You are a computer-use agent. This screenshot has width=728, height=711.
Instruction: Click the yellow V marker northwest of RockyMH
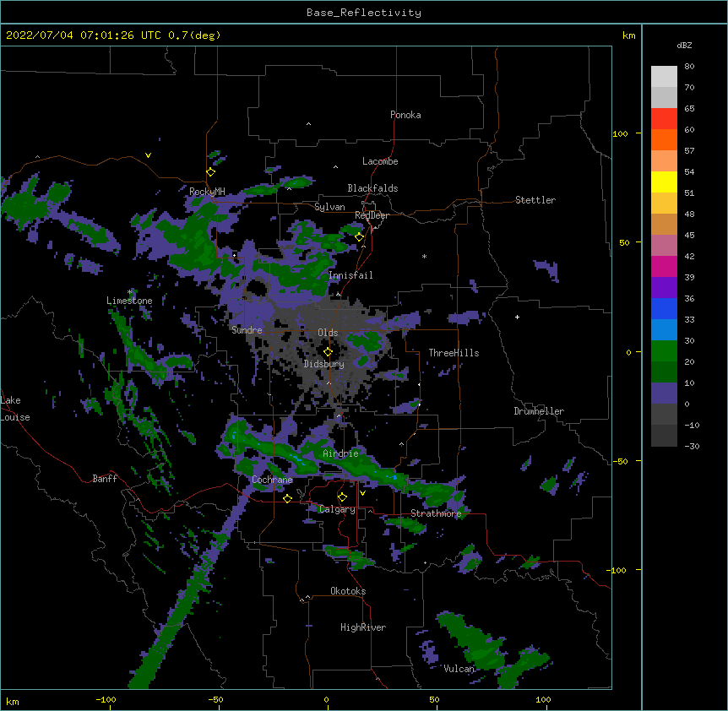[148, 155]
